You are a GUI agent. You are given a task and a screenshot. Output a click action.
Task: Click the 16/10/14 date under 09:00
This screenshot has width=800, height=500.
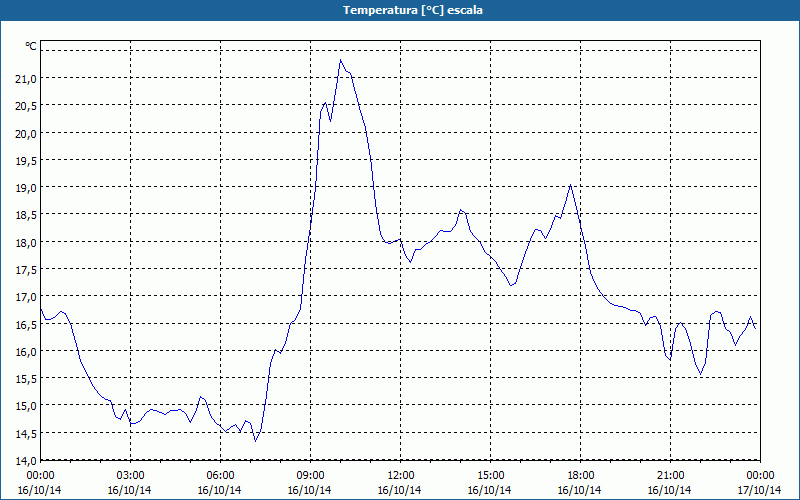point(310,490)
